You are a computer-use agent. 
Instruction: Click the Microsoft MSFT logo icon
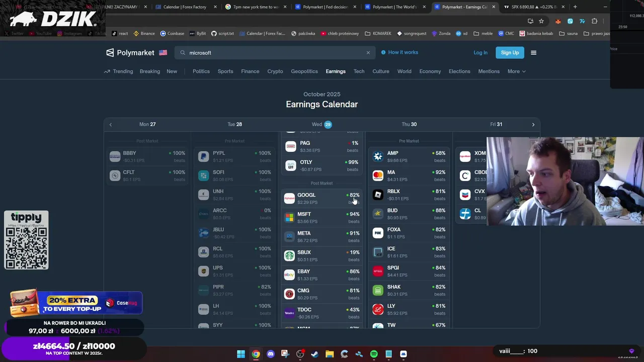click(289, 217)
